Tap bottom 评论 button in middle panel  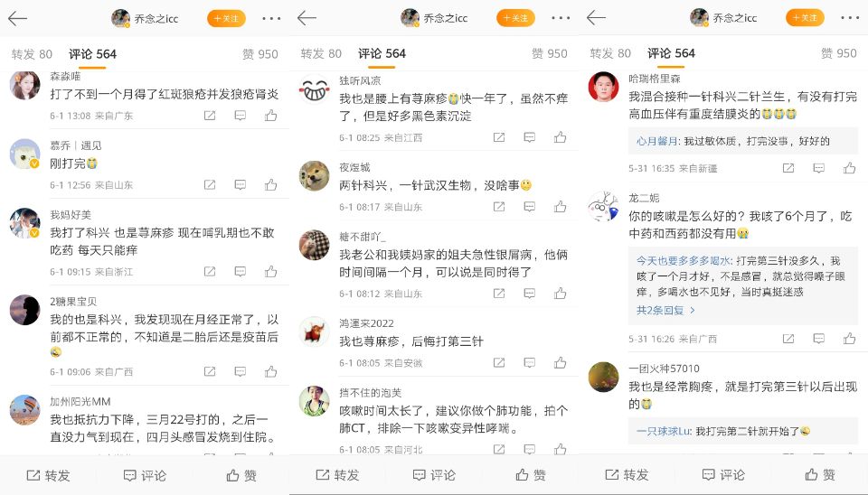point(435,475)
